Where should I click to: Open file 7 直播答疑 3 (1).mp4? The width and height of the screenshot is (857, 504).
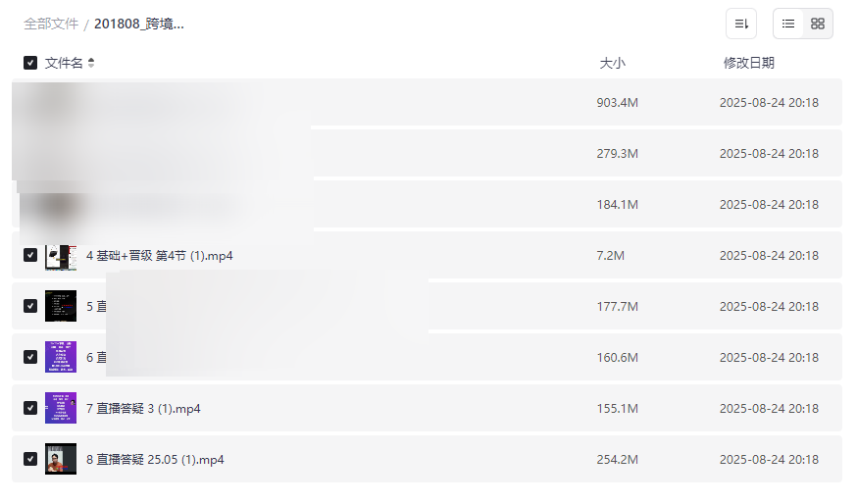(143, 409)
